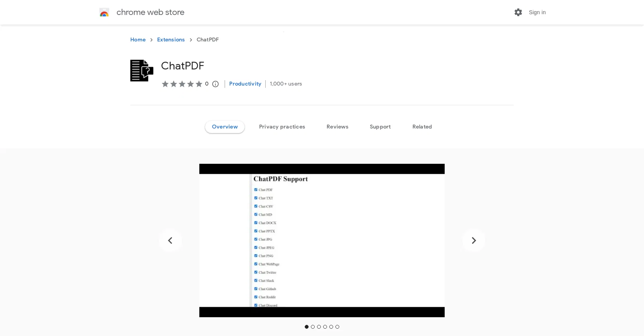Image resolution: width=644 pixels, height=336 pixels.
Task: Open the settings gear menu
Action: point(518,12)
